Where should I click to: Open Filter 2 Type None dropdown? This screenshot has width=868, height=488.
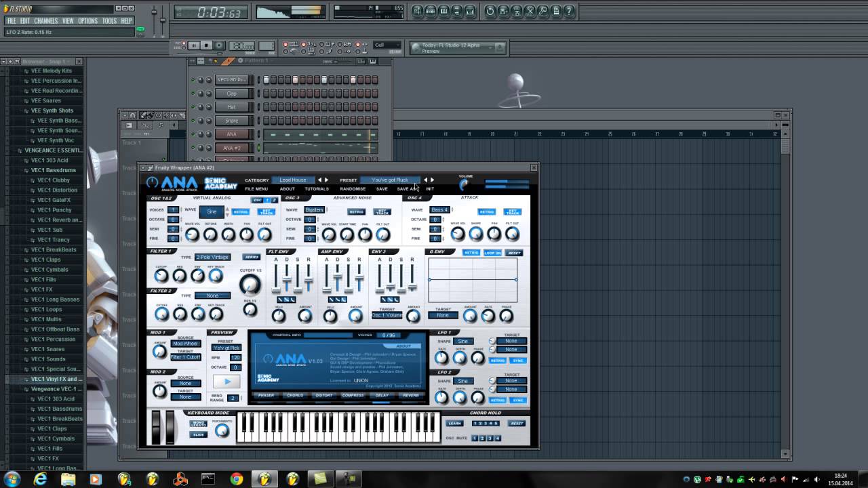pos(212,296)
